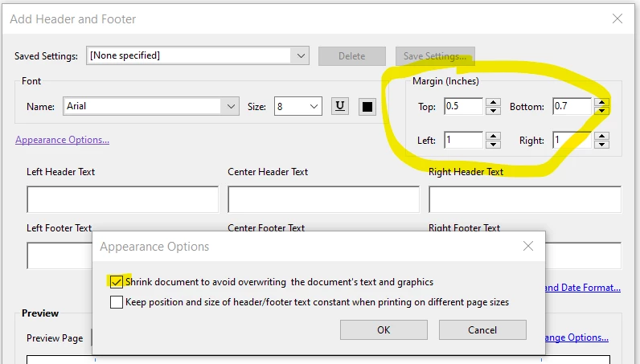Uncheck Shrink document to avoid overwriting
640x364 pixels.
(117, 282)
